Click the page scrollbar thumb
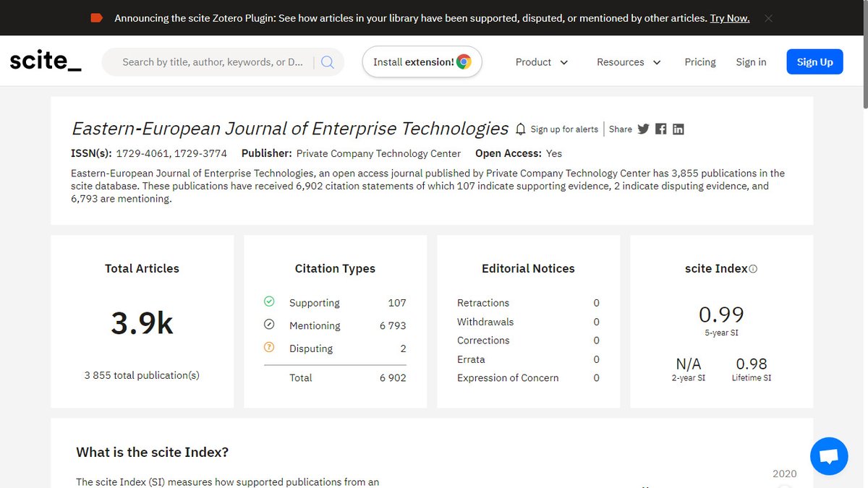868x488 pixels. click(864, 55)
